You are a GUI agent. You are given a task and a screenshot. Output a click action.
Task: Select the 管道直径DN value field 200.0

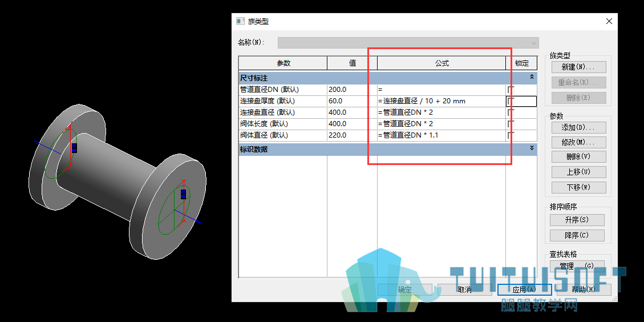(x=352, y=89)
